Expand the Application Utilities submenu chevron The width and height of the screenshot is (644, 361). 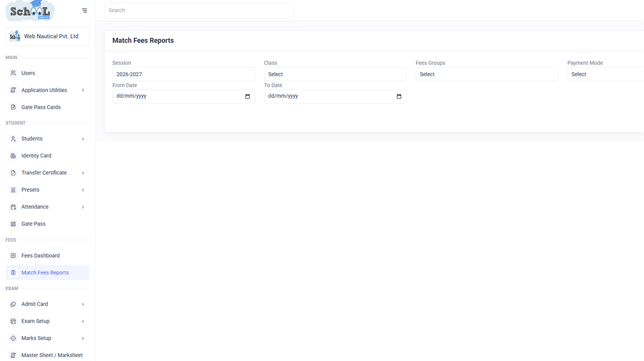(83, 90)
